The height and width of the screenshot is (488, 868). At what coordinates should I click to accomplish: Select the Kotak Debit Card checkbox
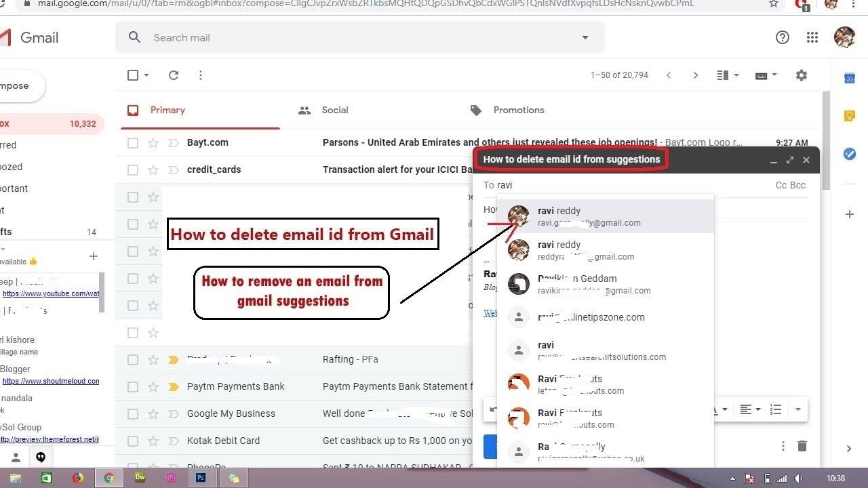[x=133, y=441]
